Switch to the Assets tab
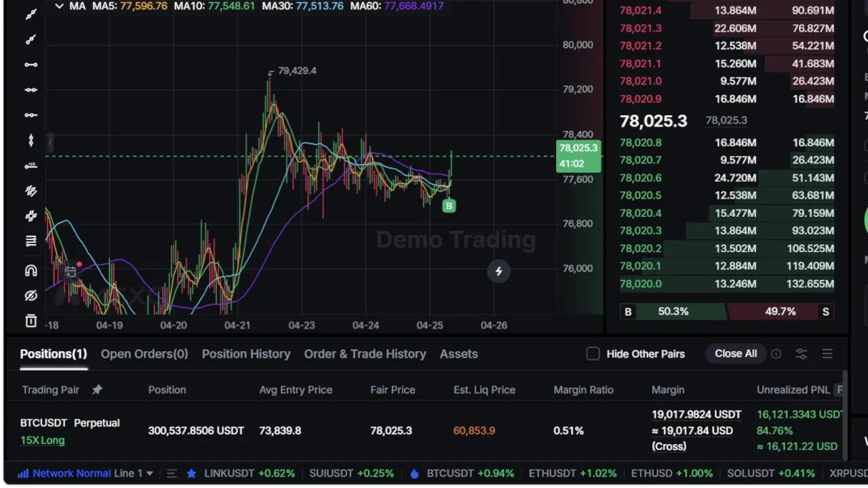 click(458, 354)
